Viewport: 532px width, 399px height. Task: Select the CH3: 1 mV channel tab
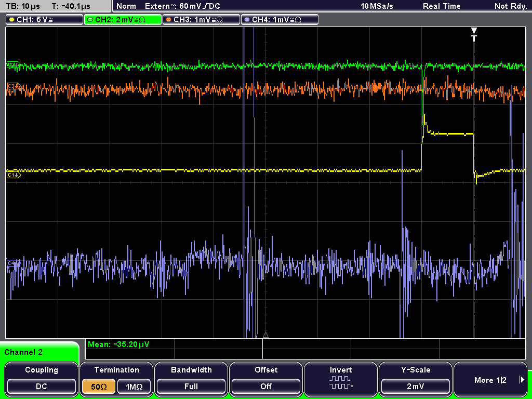[201, 20]
